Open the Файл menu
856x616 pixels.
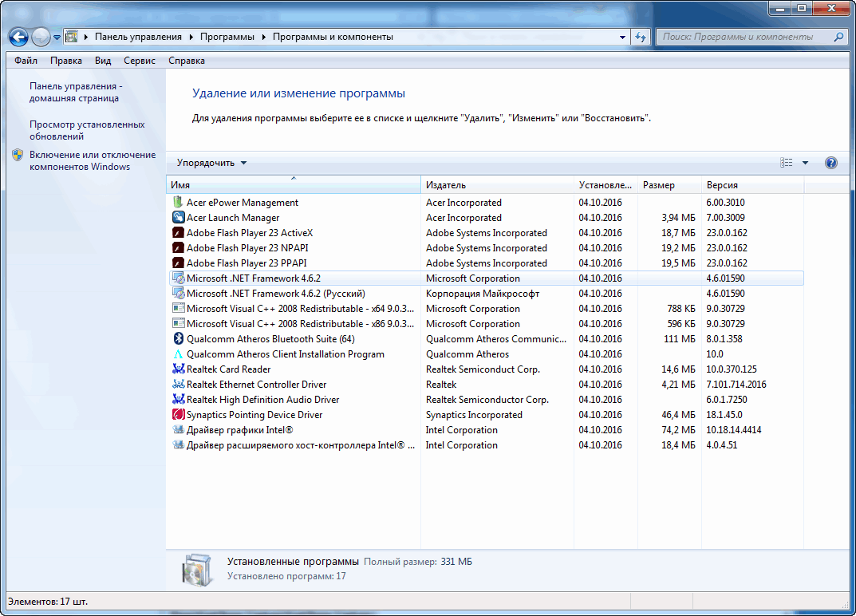tap(26, 61)
